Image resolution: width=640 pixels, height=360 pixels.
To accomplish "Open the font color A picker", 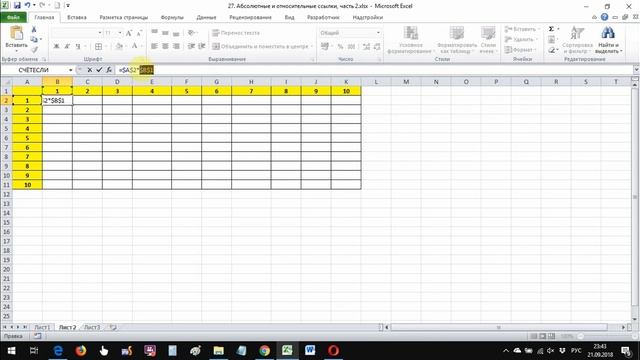I will [x=134, y=47].
